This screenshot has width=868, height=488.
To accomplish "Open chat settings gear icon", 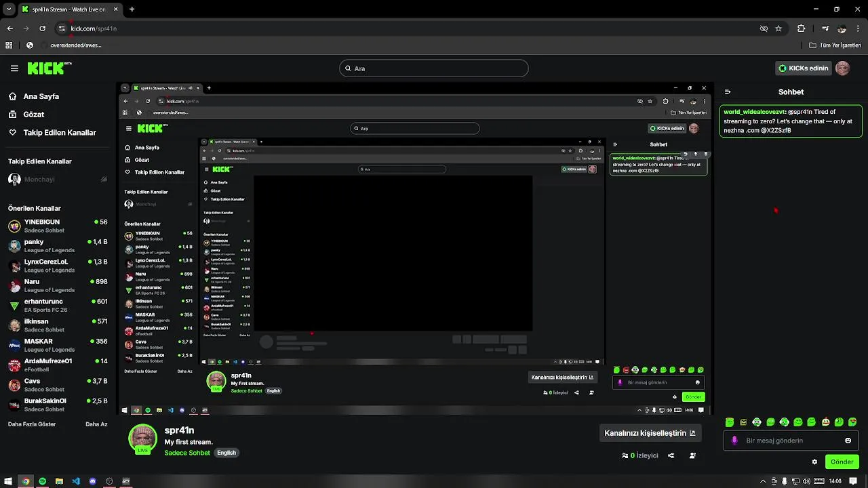I will 814,462.
